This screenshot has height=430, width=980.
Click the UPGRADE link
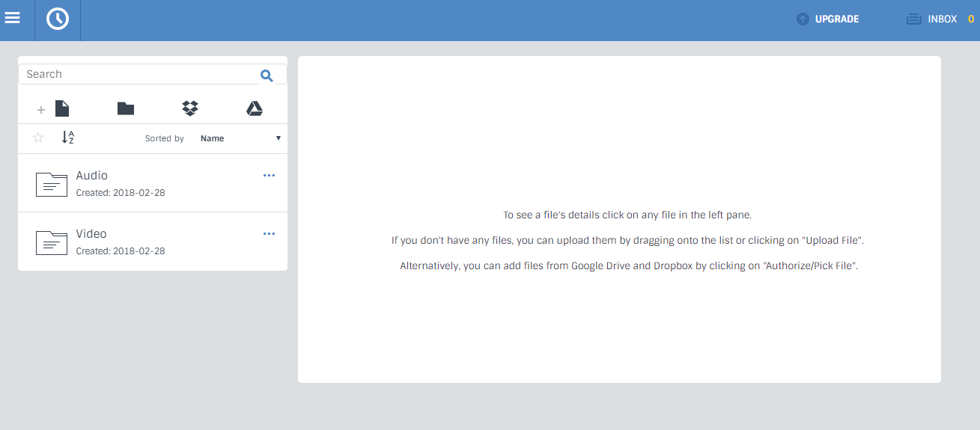coord(837,19)
